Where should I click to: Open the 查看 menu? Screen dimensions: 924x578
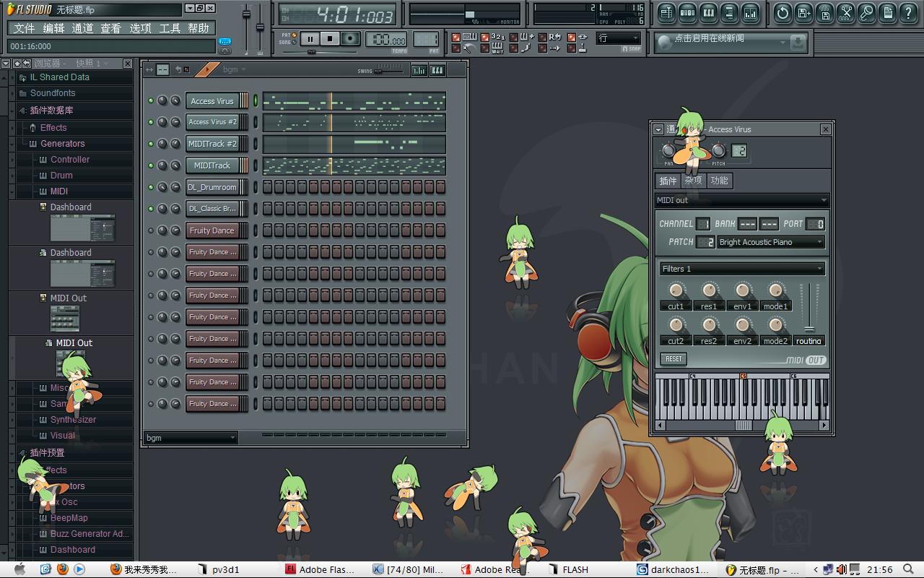[110, 28]
